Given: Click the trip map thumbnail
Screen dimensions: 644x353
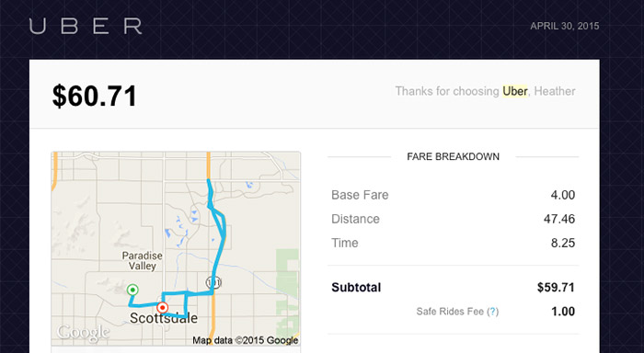Looking at the screenshot, I should click(176, 249).
